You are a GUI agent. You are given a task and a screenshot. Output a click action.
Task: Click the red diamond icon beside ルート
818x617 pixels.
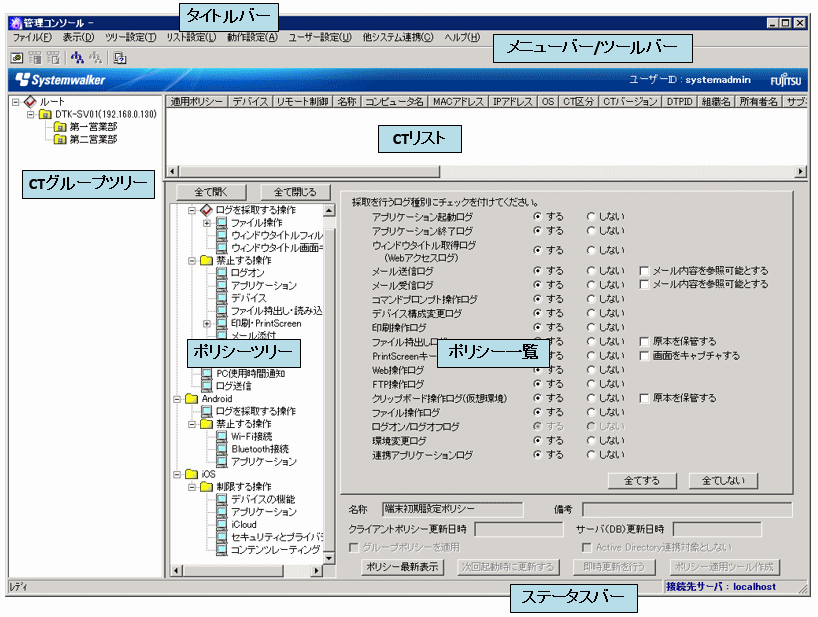(x=31, y=101)
